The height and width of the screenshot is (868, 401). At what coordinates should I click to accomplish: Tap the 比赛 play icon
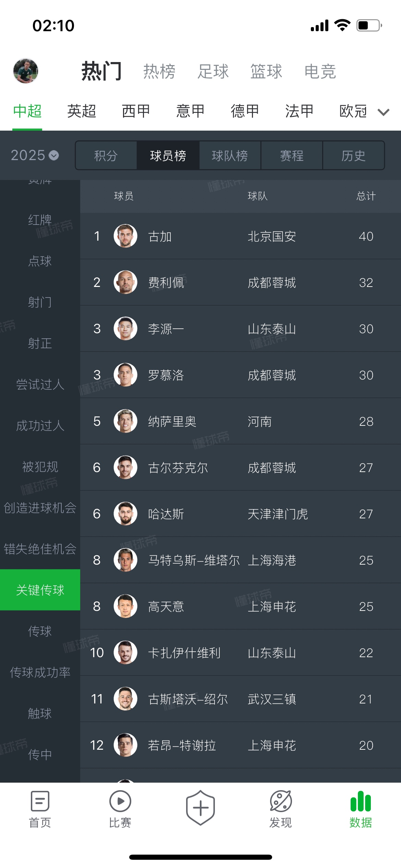point(120,801)
